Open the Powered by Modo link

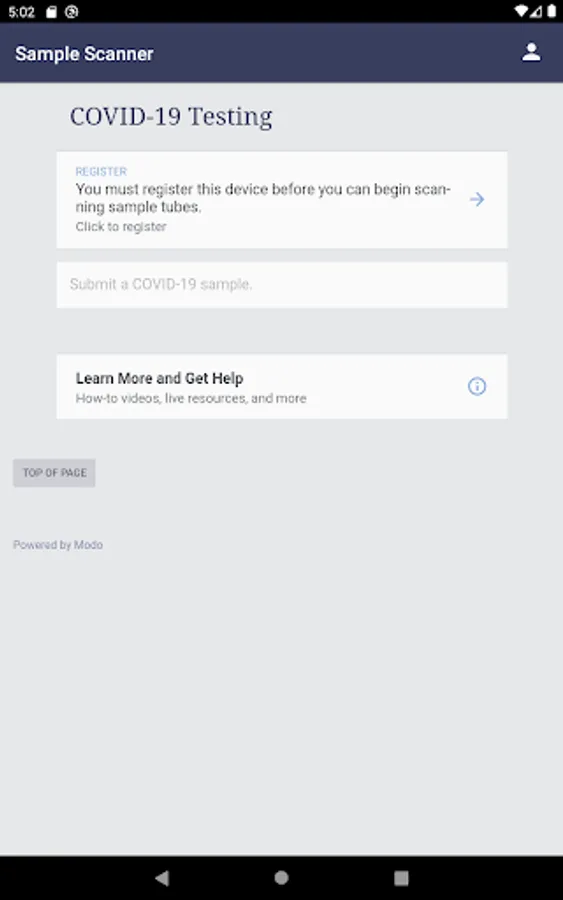tap(58, 545)
